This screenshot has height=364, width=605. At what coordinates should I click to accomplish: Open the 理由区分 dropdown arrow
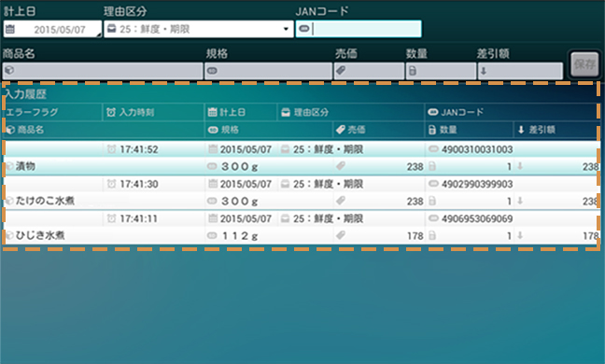click(286, 29)
